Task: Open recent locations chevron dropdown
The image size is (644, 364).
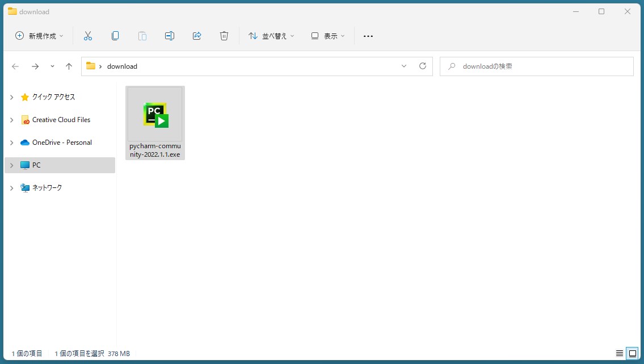Action: 52,66
